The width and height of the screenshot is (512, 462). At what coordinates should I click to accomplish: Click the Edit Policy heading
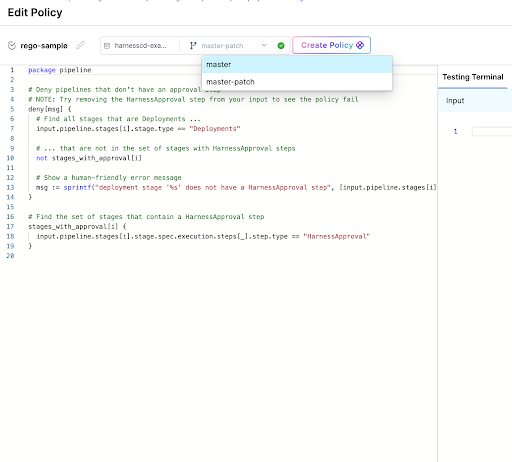(x=35, y=12)
